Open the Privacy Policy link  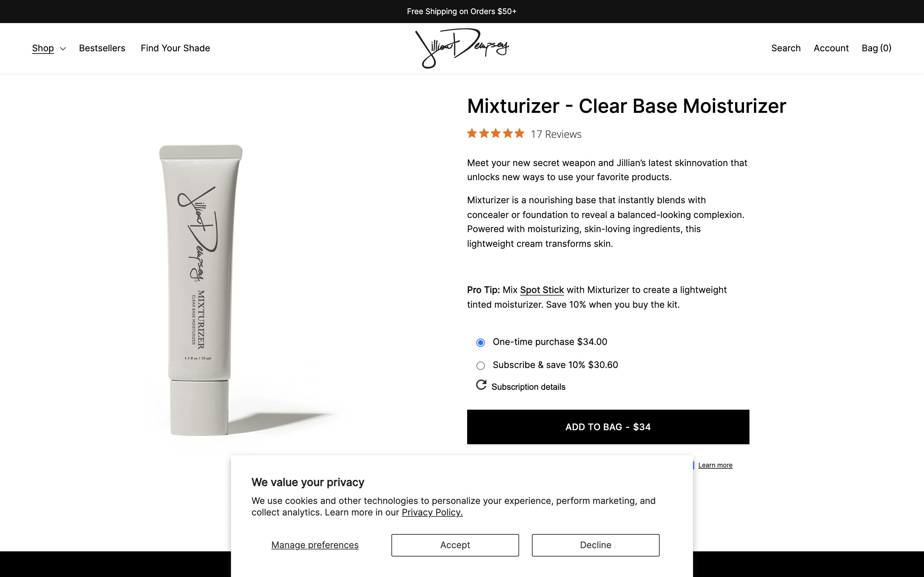[x=432, y=513]
